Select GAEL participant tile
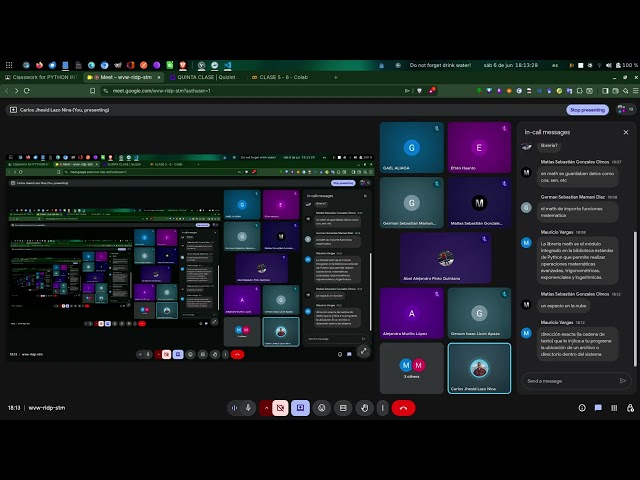 pyautogui.click(x=411, y=147)
